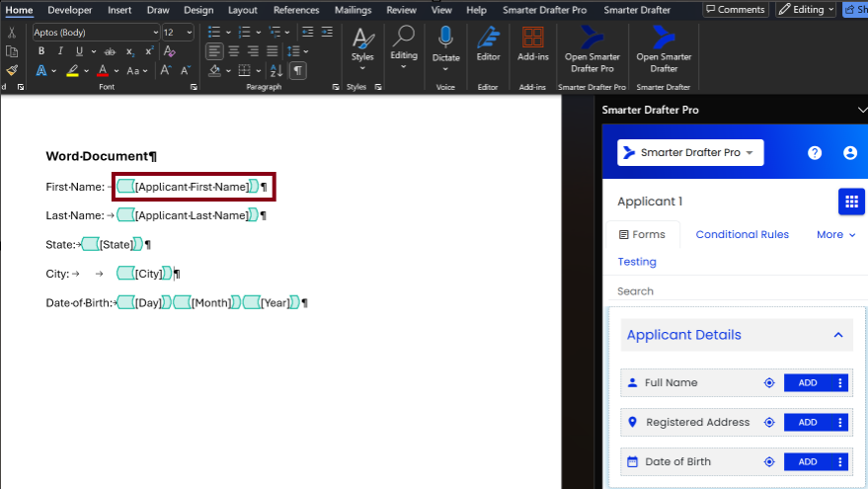Viewport: 868px width, 489px height.
Task: Sort paragraph contents A to Z
Action: [x=276, y=70]
